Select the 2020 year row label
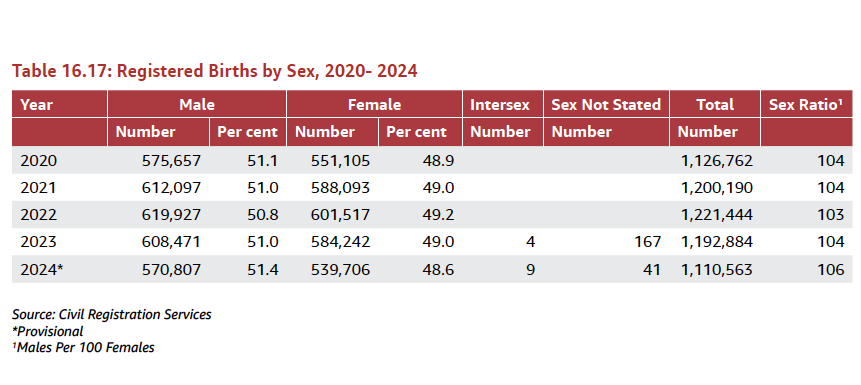This screenshot has height=385, width=861. click(38, 160)
